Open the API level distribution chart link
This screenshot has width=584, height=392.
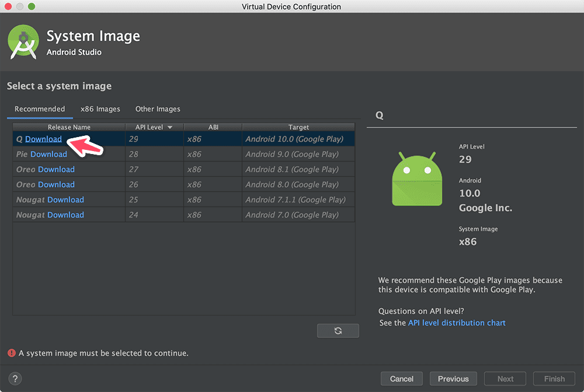click(x=457, y=323)
